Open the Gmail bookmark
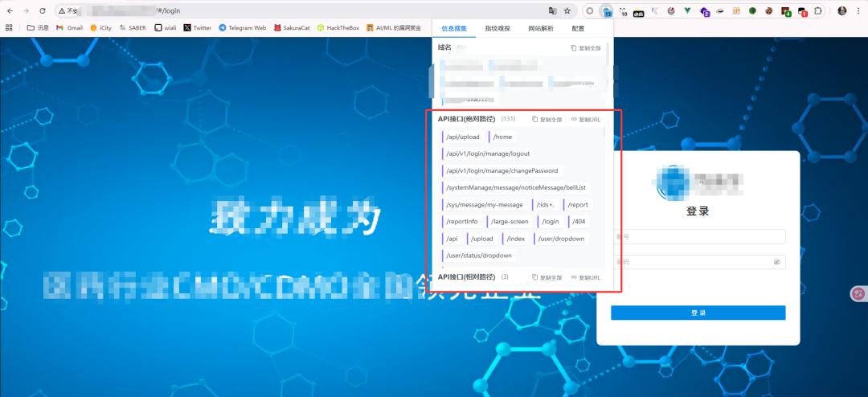The width and height of the screenshot is (868, 397). (70, 27)
